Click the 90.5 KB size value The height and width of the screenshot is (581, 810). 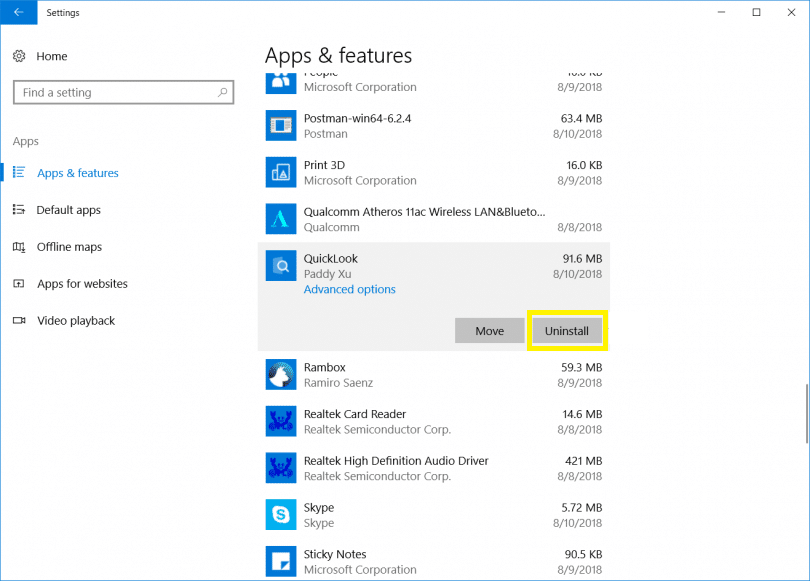pyautogui.click(x=583, y=554)
